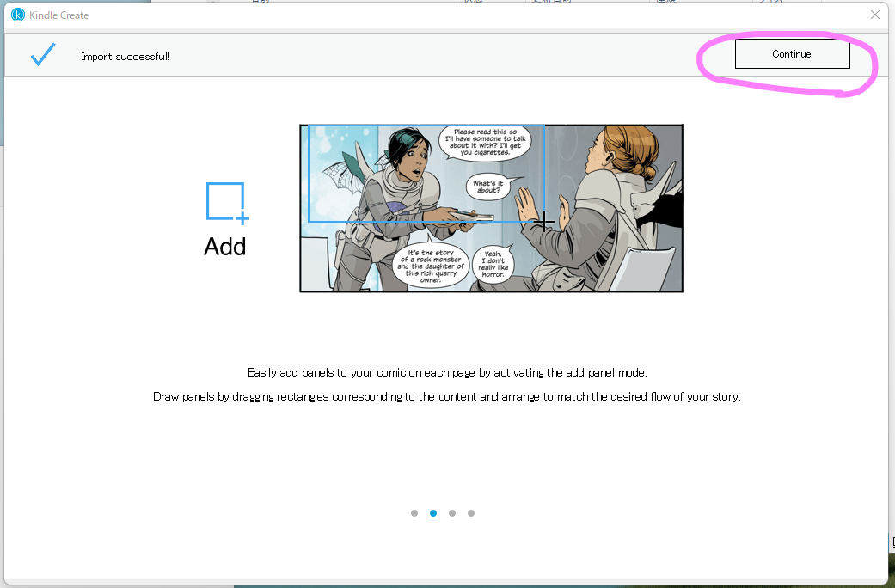Open the fourth tutorial page dot
This screenshot has width=895, height=588.
coord(471,513)
